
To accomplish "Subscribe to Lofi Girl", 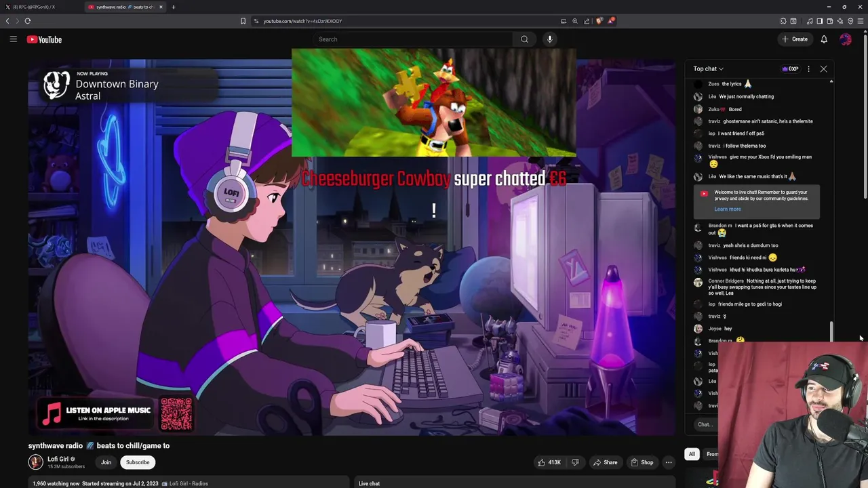I will coord(138,462).
